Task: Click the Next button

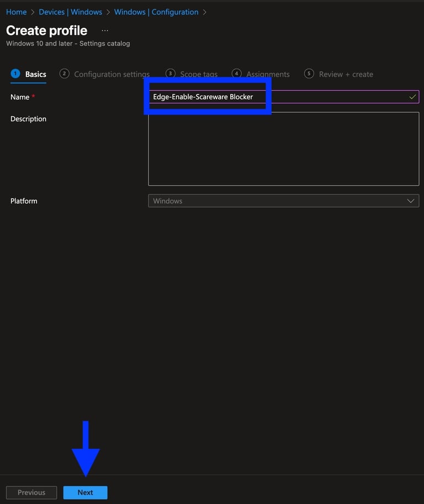Action: click(86, 492)
